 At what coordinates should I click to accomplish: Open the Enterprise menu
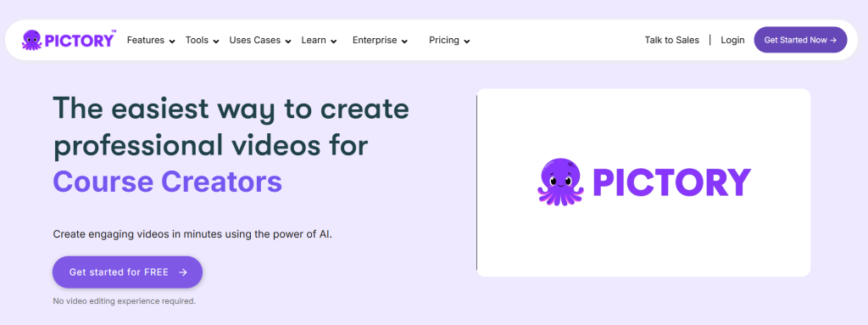(375, 40)
